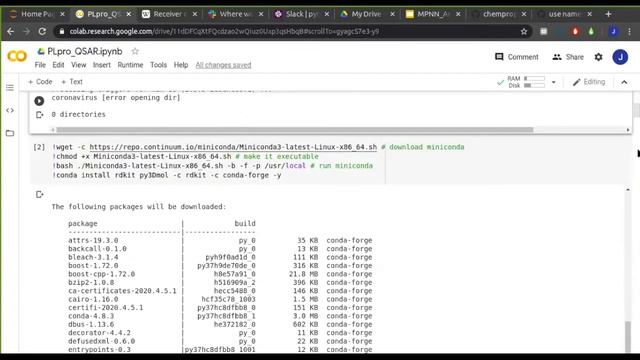Click the chmod +x Miniconda3 line
The image size is (640, 360).
click(185, 156)
